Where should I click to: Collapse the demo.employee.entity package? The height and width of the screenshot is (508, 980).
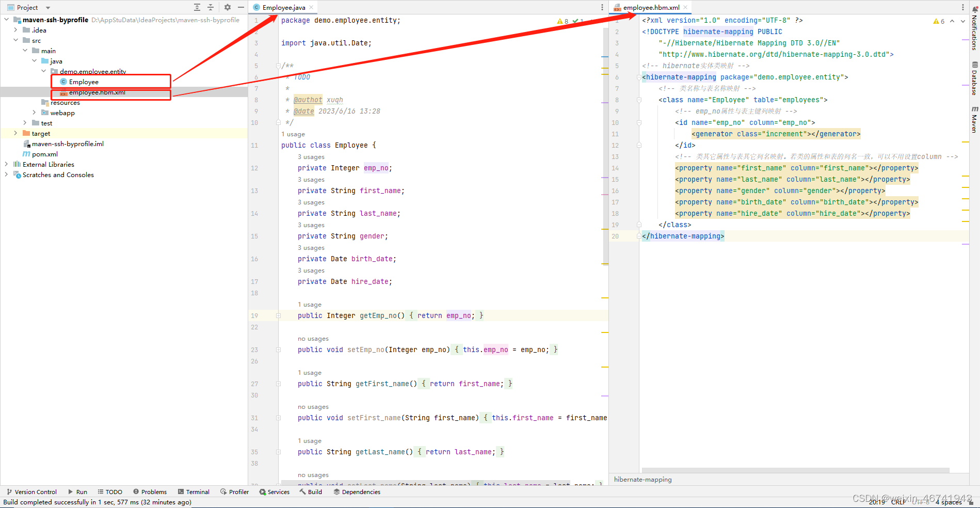[x=43, y=71]
